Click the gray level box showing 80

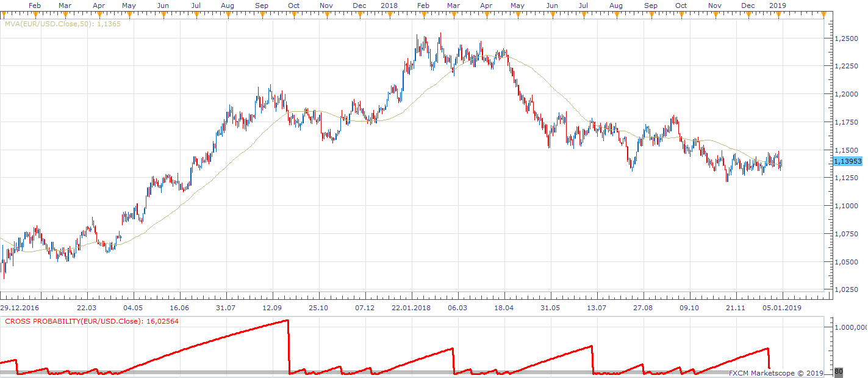coord(838,371)
